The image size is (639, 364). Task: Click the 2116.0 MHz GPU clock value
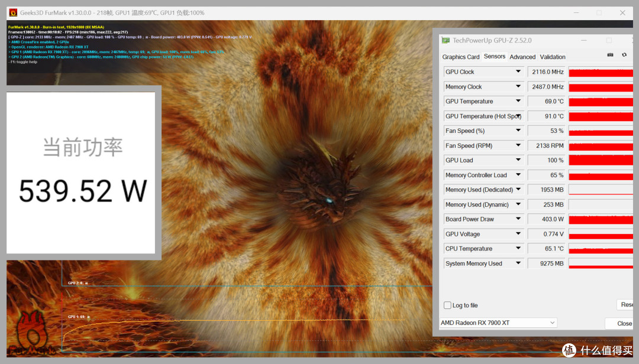tap(547, 71)
